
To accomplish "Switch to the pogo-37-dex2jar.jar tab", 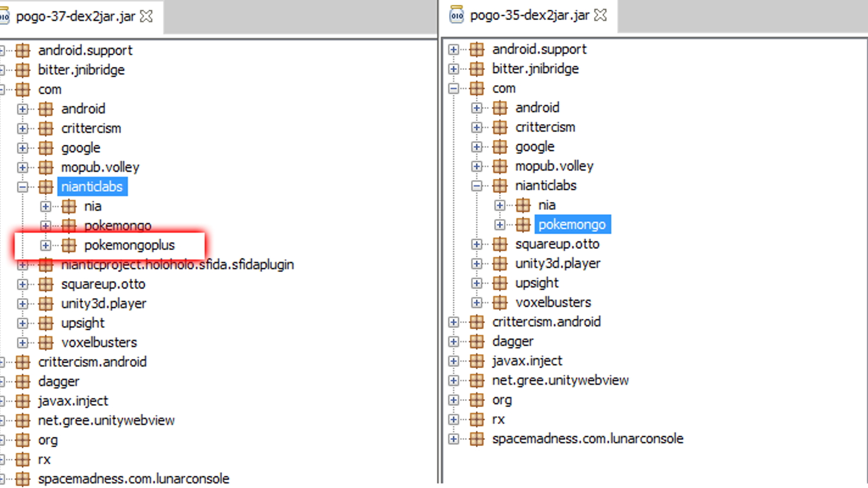I will click(x=76, y=17).
